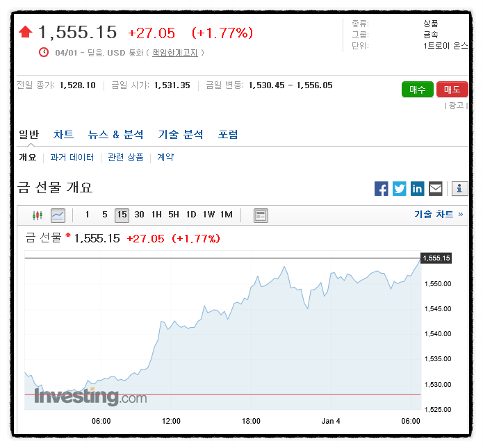Image resolution: width=483 pixels, height=448 pixels.
Task: Open the 뉴스 & 분석 tab
Action: point(115,134)
